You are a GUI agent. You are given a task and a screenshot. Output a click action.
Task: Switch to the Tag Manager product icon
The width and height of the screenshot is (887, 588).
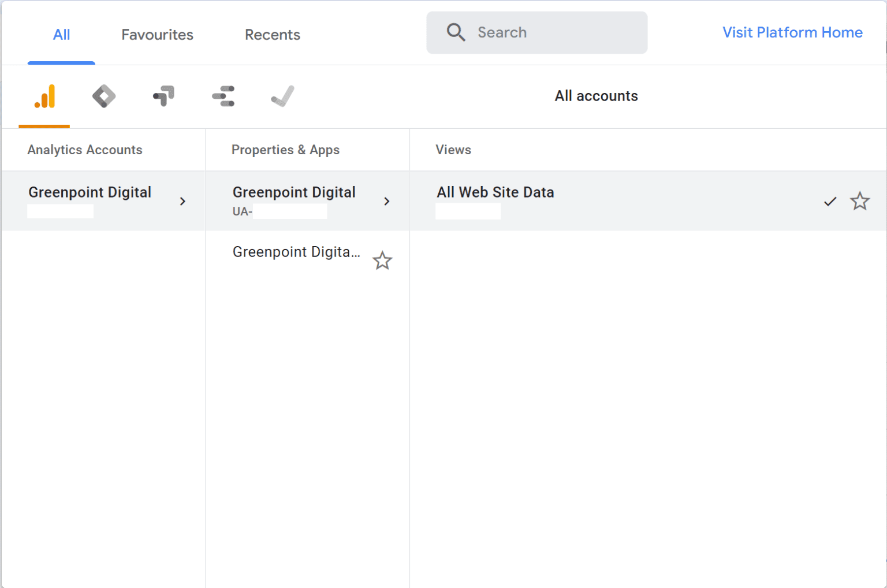pyautogui.click(x=104, y=96)
